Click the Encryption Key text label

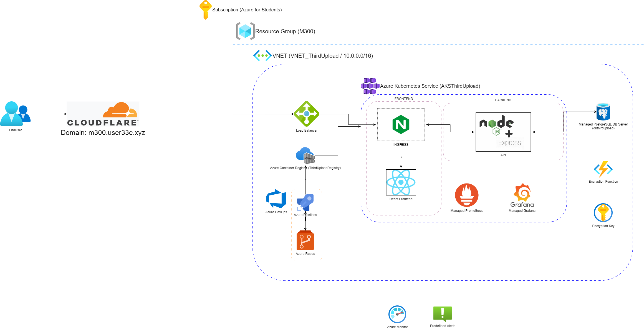point(603,226)
